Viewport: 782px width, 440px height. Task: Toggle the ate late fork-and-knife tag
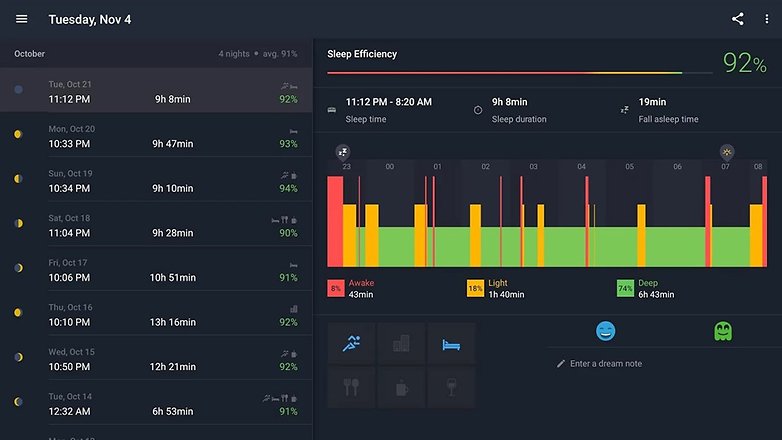[x=351, y=387]
